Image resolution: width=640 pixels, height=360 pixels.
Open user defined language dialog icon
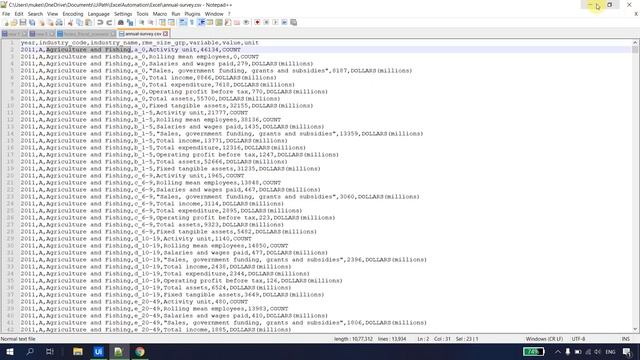point(210,22)
